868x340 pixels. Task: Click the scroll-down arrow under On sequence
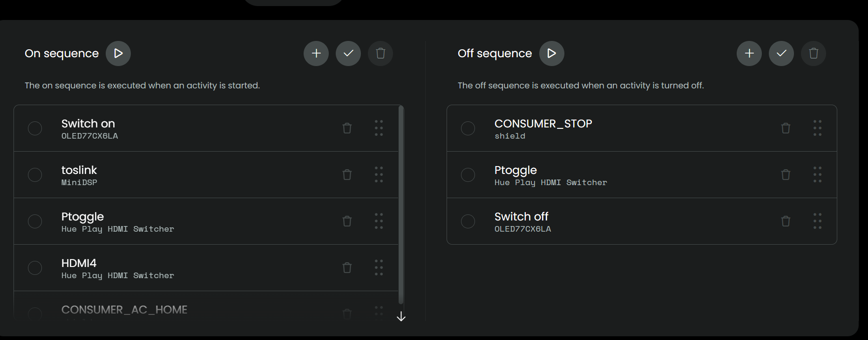(x=401, y=317)
